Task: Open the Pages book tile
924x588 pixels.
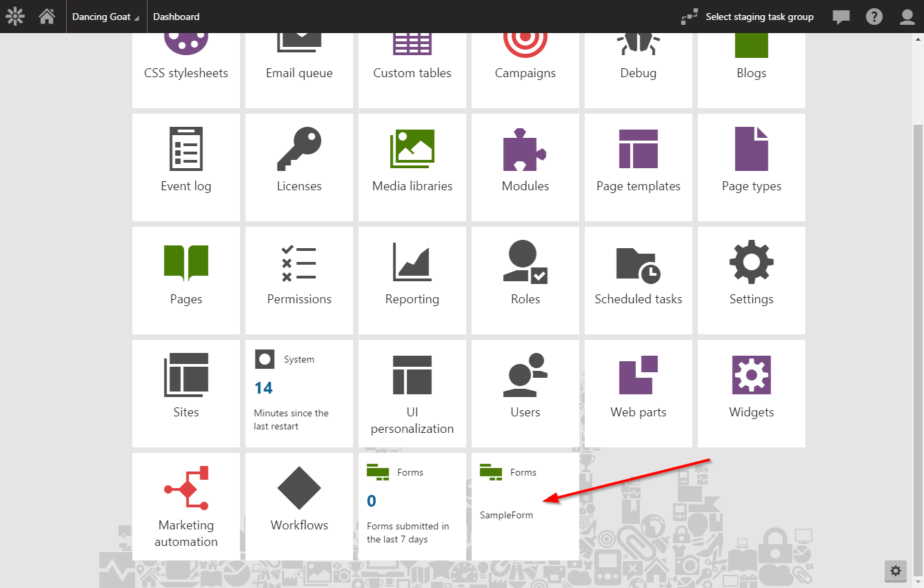Action: (186, 280)
